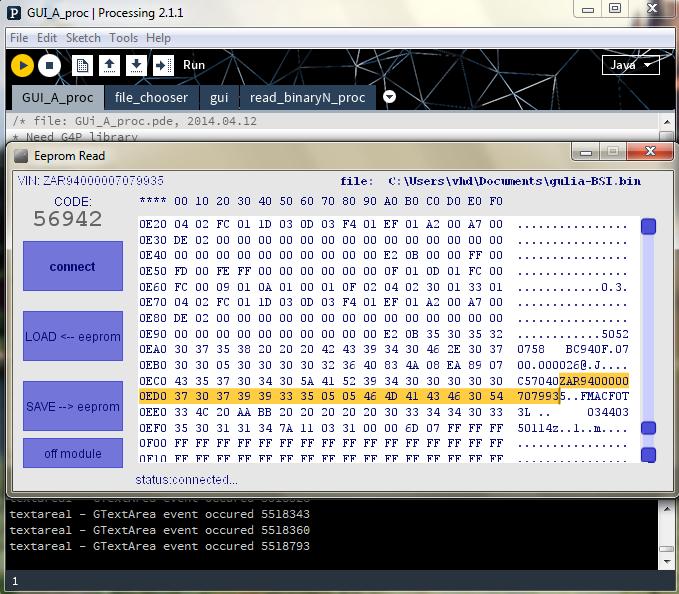Click hex row address 0E20
The height and width of the screenshot is (594, 679).
(152, 224)
